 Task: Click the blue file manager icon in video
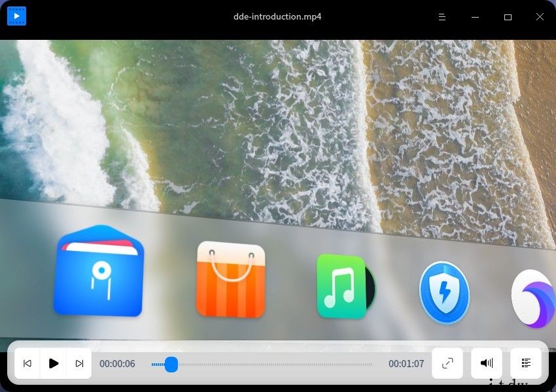pyautogui.click(x=99, y=270)
